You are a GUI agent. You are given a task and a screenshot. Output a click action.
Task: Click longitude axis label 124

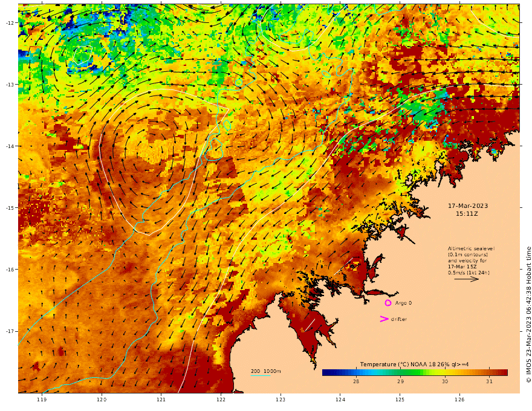[x=340, y=400]
